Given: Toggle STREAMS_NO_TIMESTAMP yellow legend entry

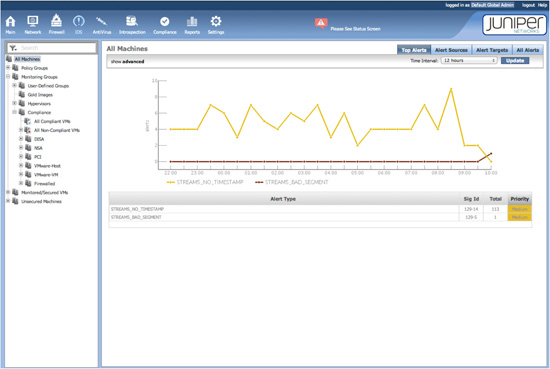Looking at the screenshot, I should 205,182.
